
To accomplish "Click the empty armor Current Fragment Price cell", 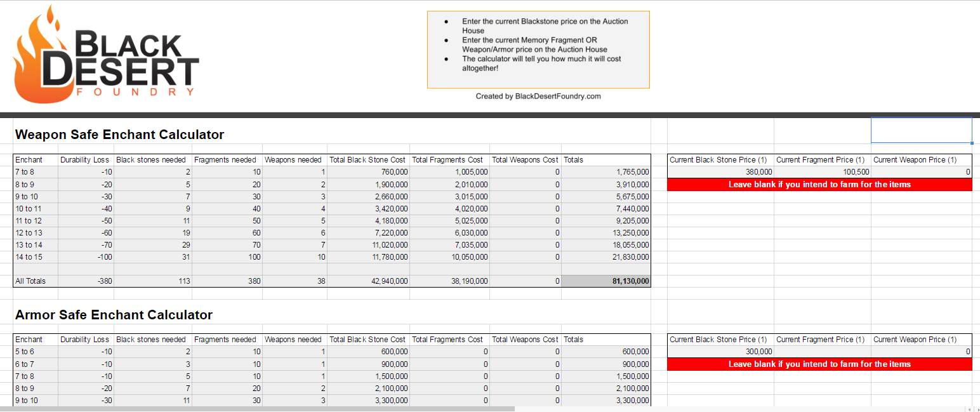I will (x=823, y=352).
